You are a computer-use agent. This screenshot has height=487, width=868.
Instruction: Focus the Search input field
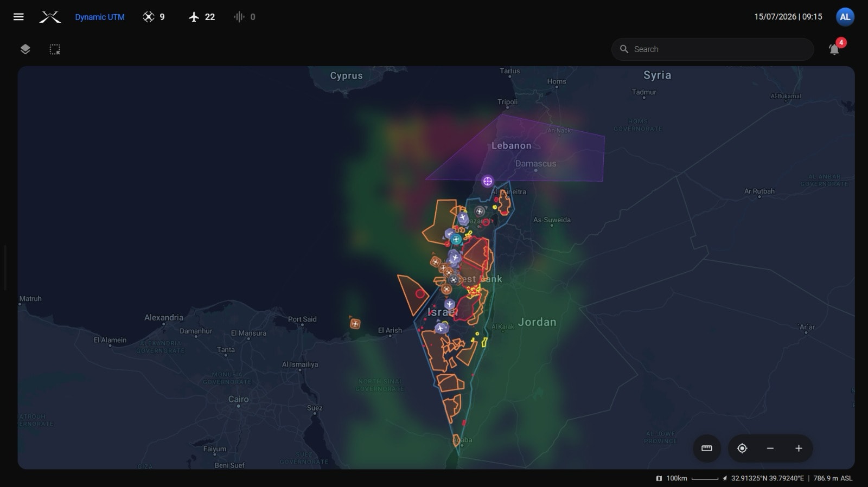tap(712, 49)
